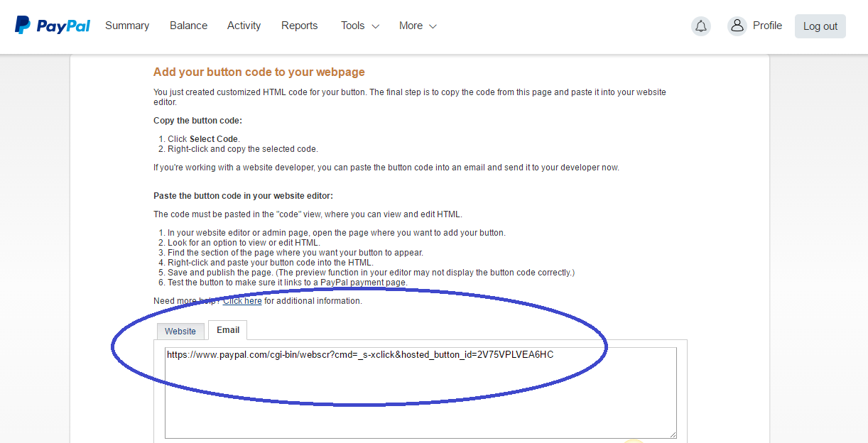The image size is (868, 443).
Task: Open the Profile link text
Action: click(x=767, y=26)
